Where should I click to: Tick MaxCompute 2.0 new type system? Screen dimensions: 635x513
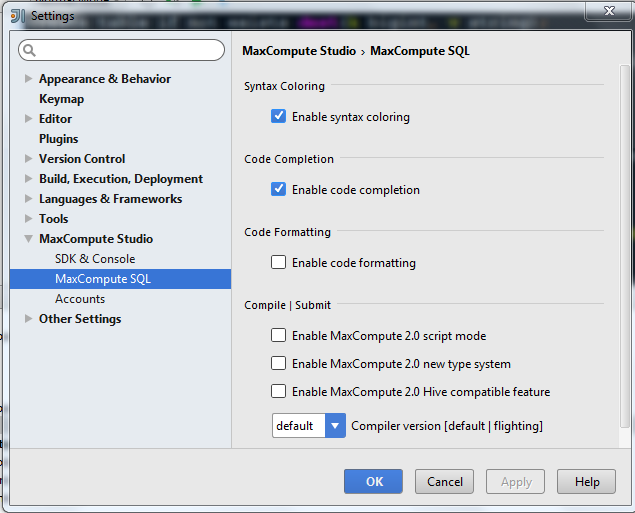pyautogui.click(x=279, y=364)
